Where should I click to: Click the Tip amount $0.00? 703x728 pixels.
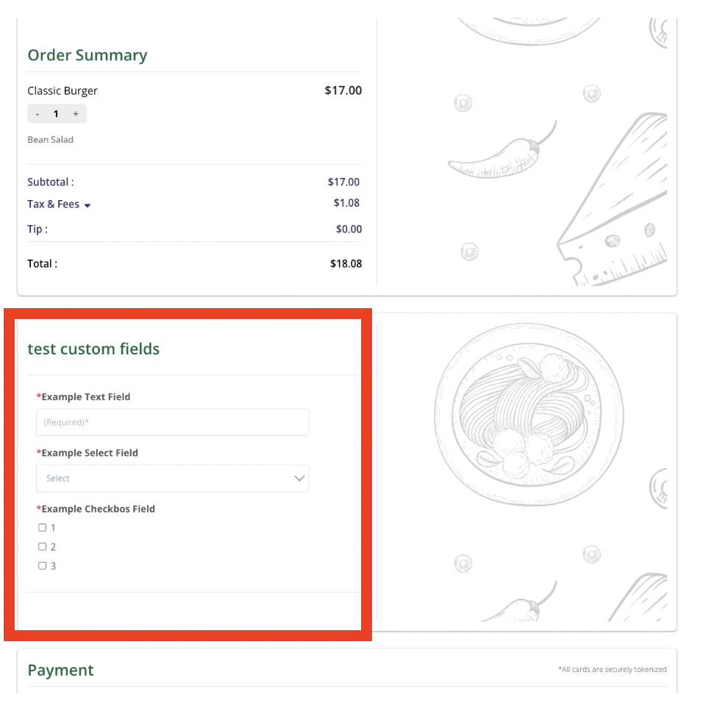(349, 229)
